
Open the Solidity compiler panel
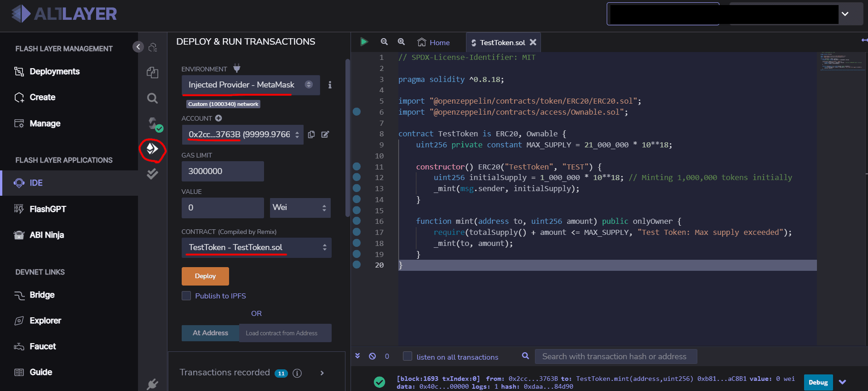pos(155,124)
